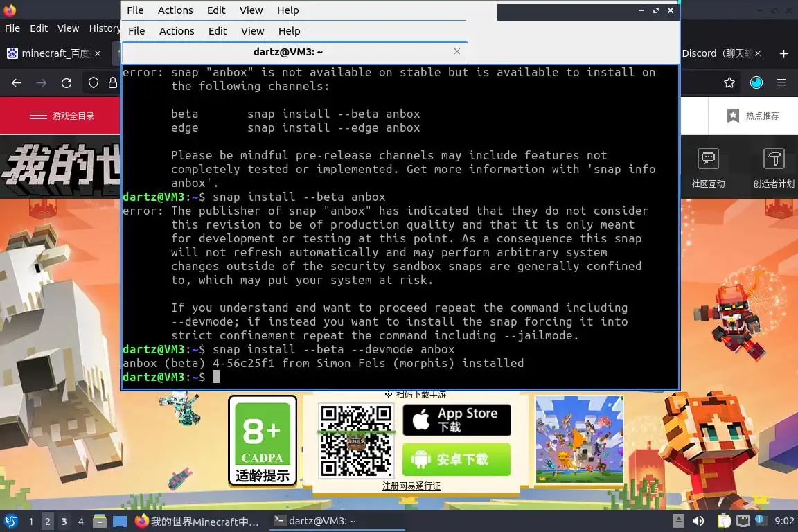Open Firefox File menu
The height and width of the screenshot is (532, 798).
tap(12, 28)
